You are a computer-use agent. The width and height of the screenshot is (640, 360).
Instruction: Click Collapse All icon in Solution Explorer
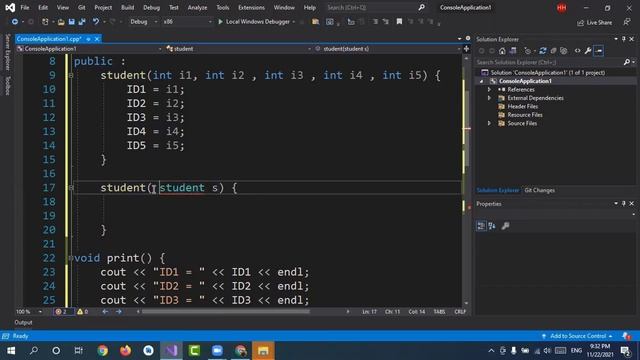pyautogui.click(x=553, y=51)
